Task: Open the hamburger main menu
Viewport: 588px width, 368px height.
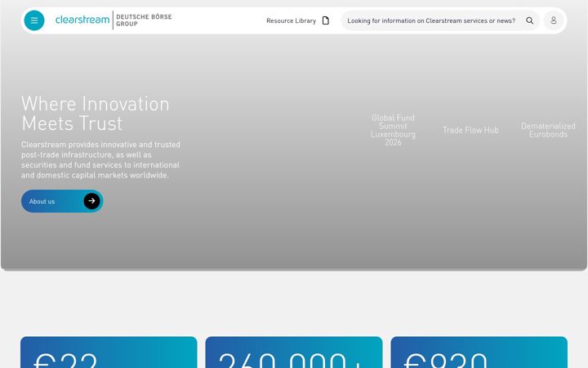Action: point(34,20)
